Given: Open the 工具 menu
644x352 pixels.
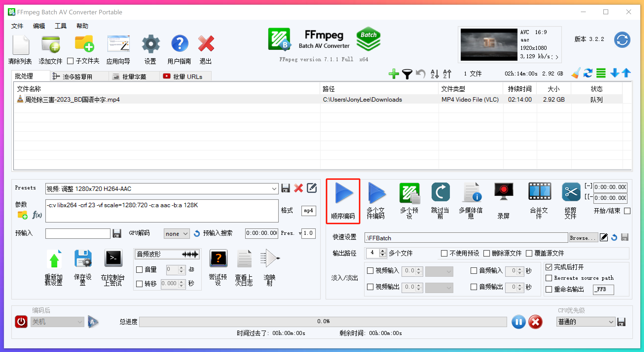Looking at the screenshot, I should tap(60, 26).
